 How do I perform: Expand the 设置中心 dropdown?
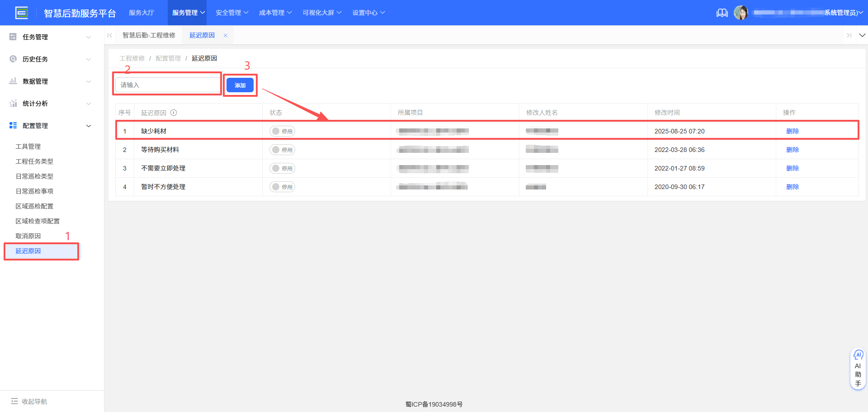pyautogui.click(x=368, y=12)
